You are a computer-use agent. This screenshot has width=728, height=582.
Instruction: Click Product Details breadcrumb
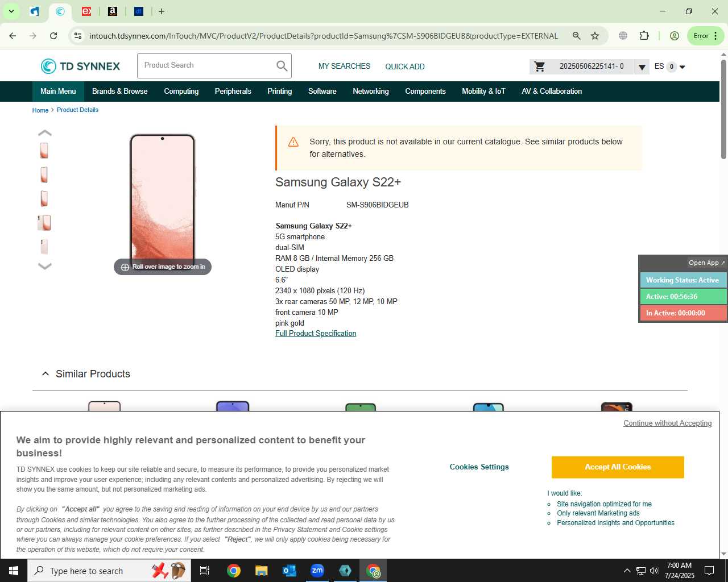(77, 110)
